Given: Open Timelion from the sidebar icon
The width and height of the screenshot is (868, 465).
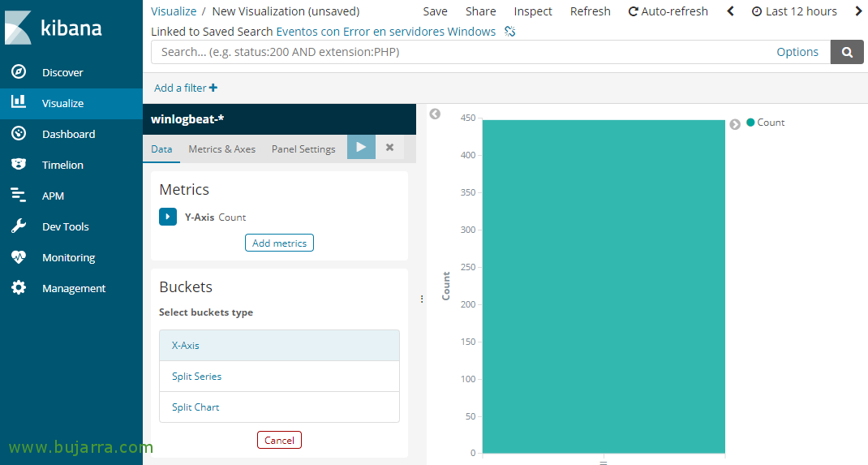Looking at the screenshot, I should pyautogui.click(x=19, y=165).
